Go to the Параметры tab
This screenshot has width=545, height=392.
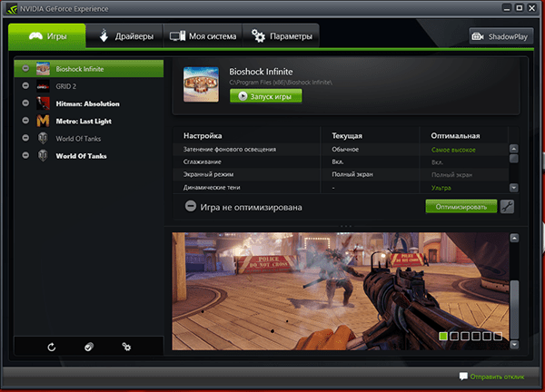[281, 36]
